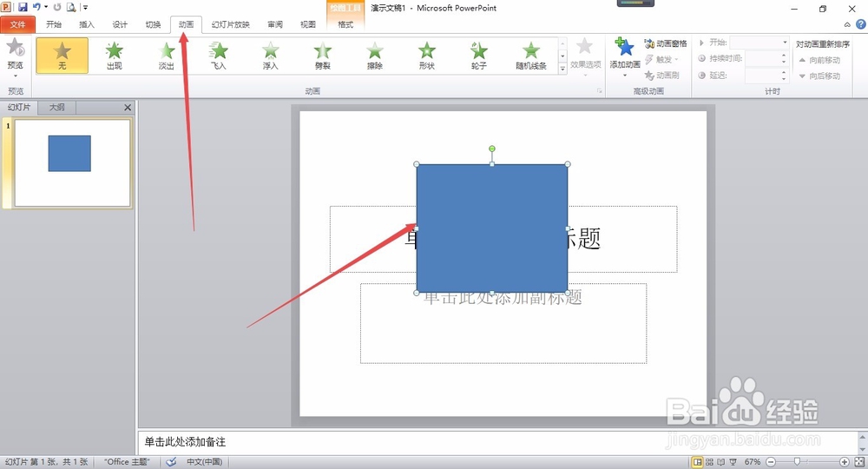Screen dimensions: 868x469
Task: Click the 中文(中国) language indicator
Action: coord(204,462)
